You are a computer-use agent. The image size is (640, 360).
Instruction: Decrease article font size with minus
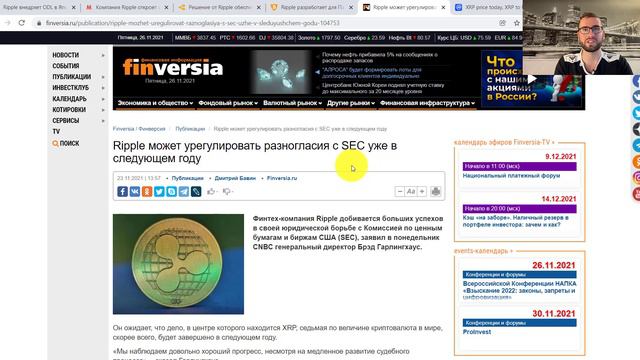(400, 191)
